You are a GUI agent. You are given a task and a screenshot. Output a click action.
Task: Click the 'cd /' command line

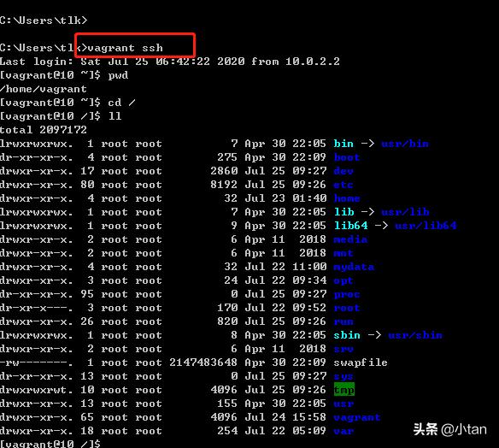(68, 103)
